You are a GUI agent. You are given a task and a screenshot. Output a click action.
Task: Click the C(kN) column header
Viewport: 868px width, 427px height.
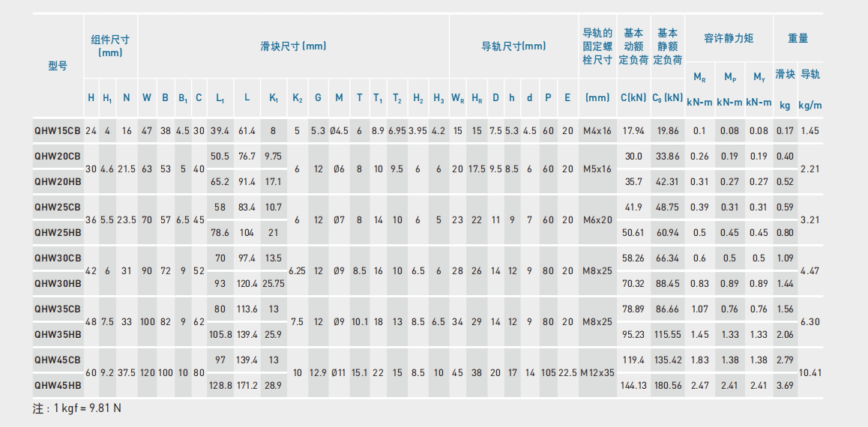(633, 98)
